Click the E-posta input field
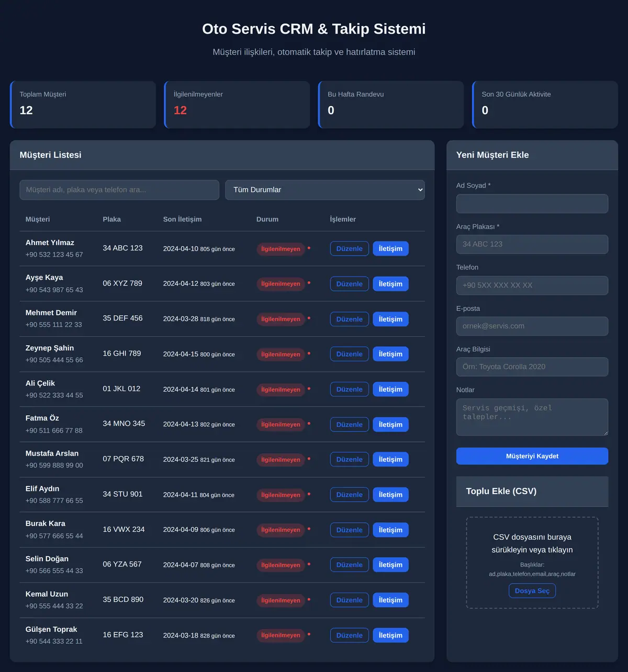628x672 pixels. coord(532,326)
